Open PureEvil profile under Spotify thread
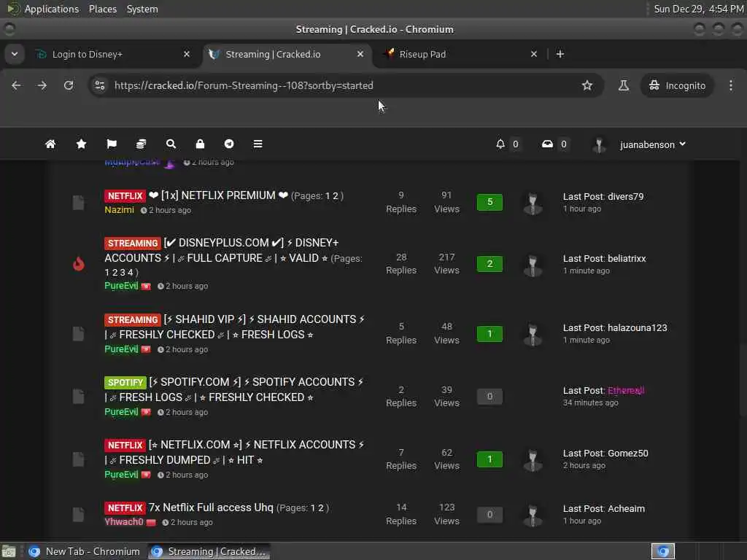The height and width of the screenshot is (560, 747). tap(121, 411)
